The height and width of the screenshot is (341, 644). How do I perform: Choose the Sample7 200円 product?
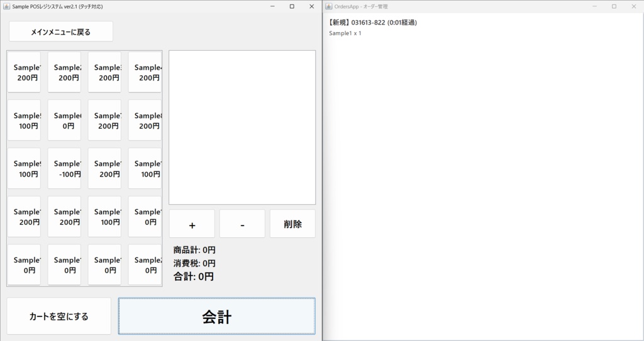coord(105,120)
